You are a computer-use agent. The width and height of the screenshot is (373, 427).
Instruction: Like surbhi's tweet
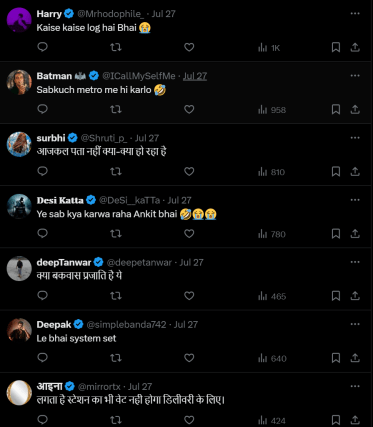coord(189,171)
